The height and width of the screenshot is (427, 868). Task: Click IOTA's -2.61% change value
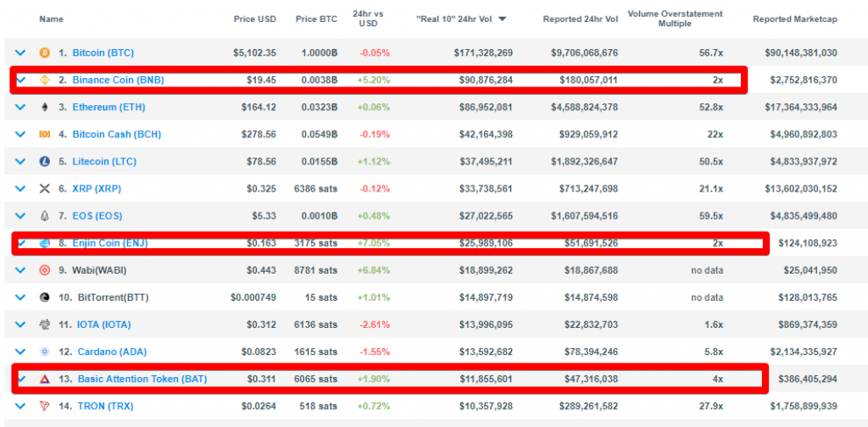pos(375,324)
